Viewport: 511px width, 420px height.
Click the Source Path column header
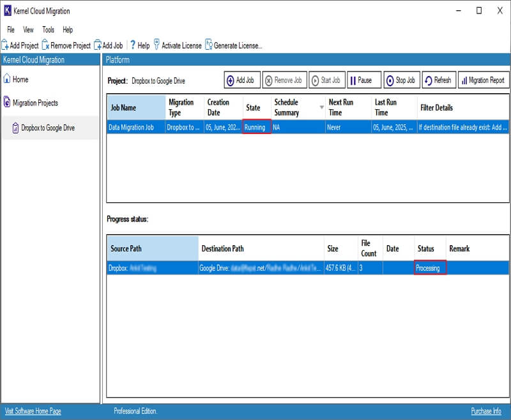[153, 248]
